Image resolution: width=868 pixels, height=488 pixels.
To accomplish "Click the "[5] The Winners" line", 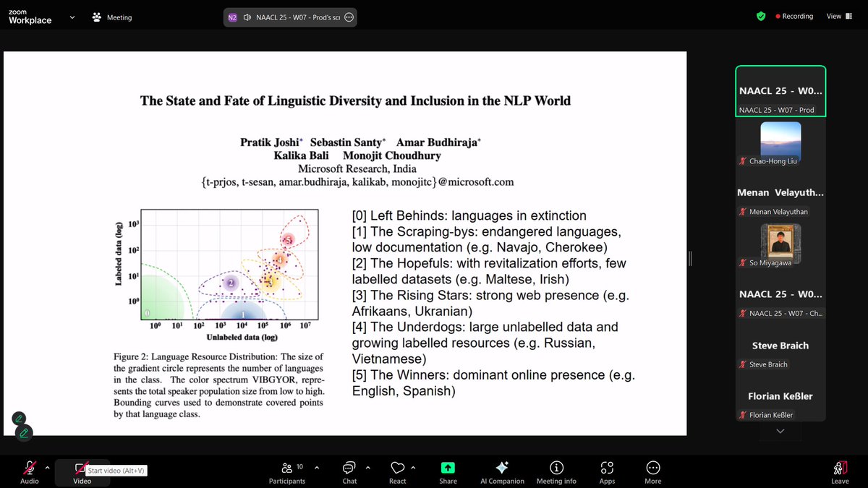I will [x=493, y=383].
